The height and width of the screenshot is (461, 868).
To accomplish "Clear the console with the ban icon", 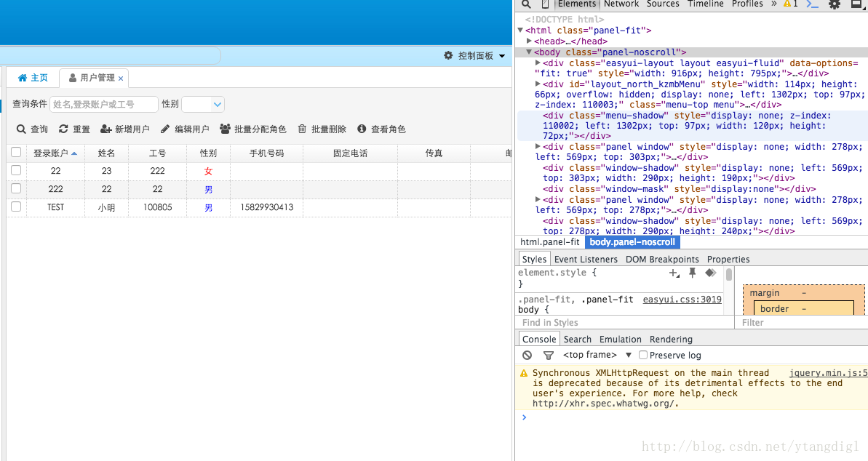I will pos(527,356).
